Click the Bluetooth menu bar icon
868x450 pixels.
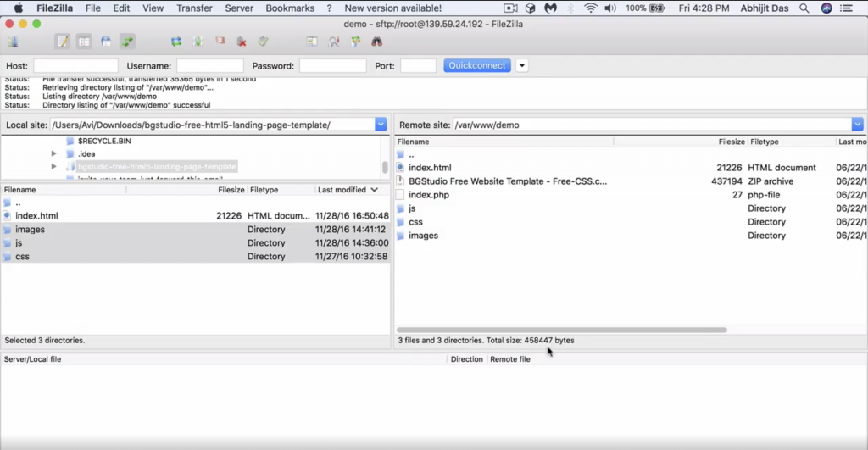coord(570,8)
